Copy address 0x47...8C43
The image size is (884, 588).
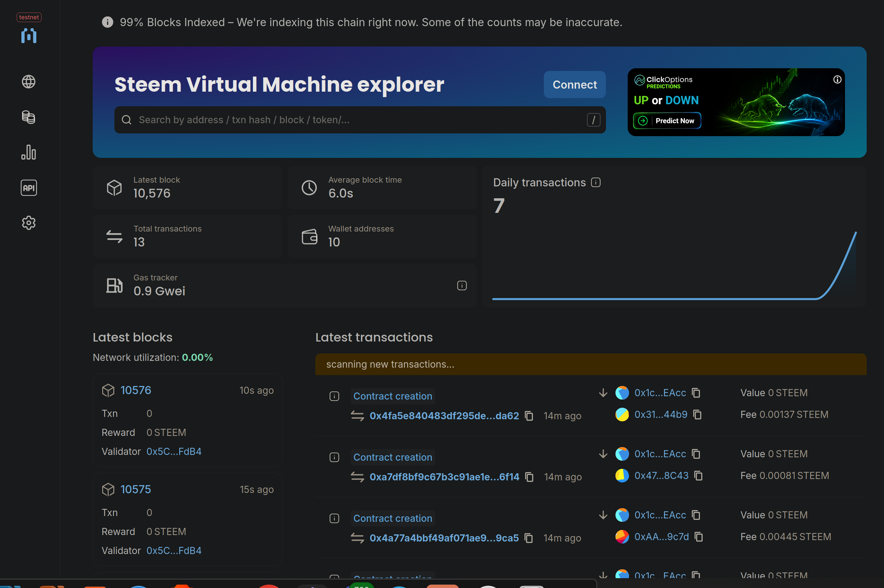tap(698, 476)
